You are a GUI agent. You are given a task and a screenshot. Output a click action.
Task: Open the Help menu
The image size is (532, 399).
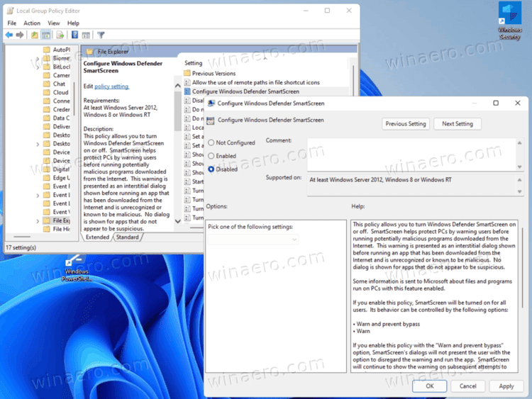click(73, 23)
